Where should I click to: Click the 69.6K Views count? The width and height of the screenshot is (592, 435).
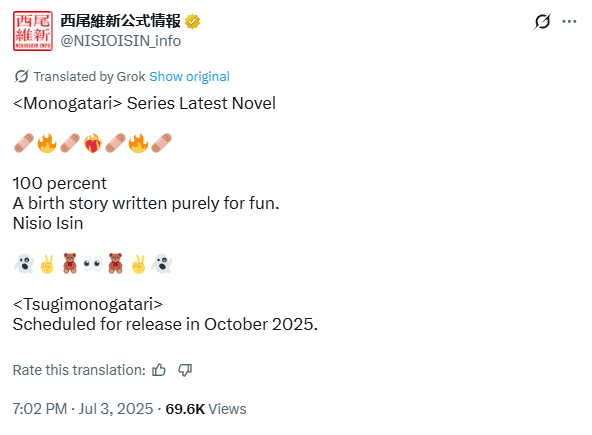[206, 409]
